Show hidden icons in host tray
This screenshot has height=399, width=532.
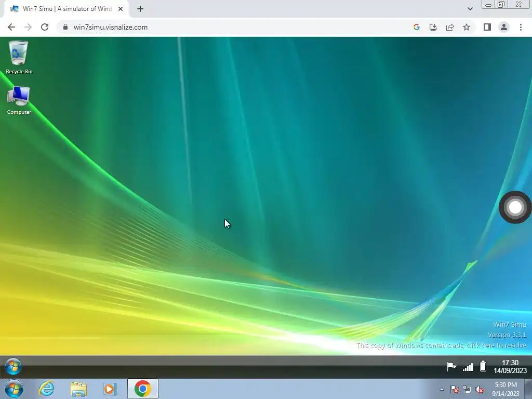(x=442, y=389)
